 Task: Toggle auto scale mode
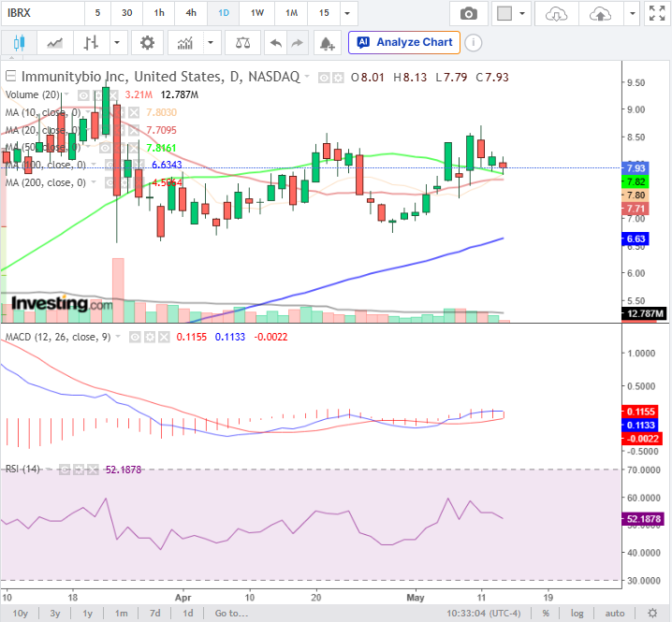[615, 613]
